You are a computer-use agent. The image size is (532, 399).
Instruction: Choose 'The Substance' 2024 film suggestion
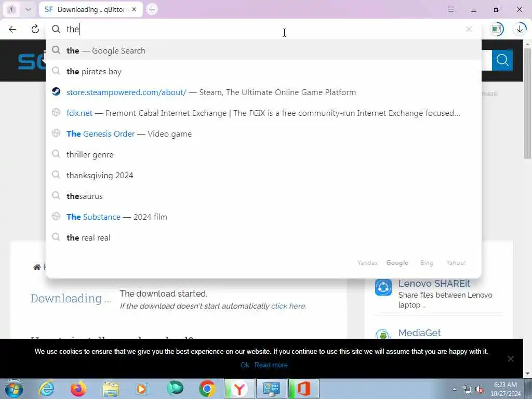(x=263, y=217)
